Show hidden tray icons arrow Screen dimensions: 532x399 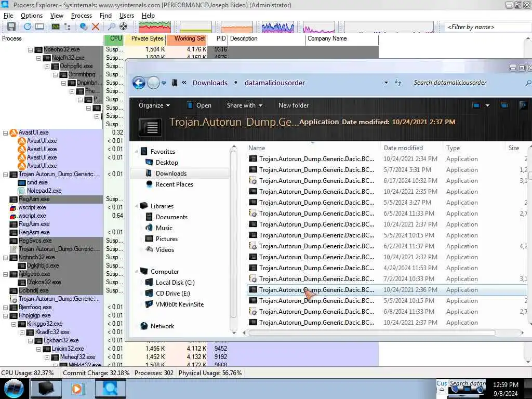[x=442, y=390]
